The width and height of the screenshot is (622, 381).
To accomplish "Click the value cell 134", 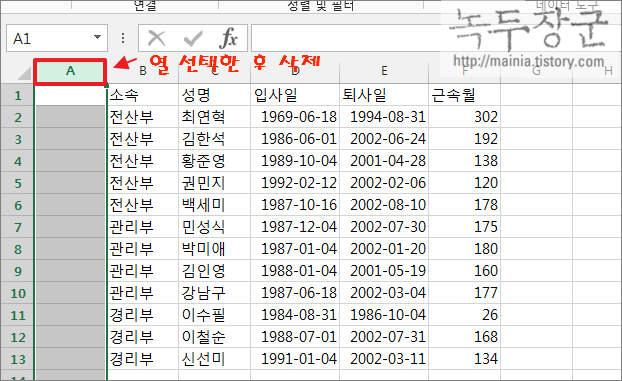I will 465,360.
